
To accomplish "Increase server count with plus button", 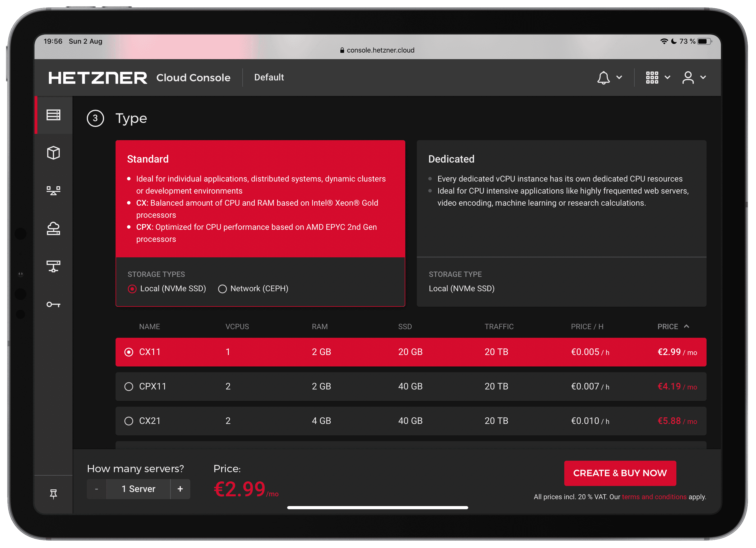I will [180, 489].
